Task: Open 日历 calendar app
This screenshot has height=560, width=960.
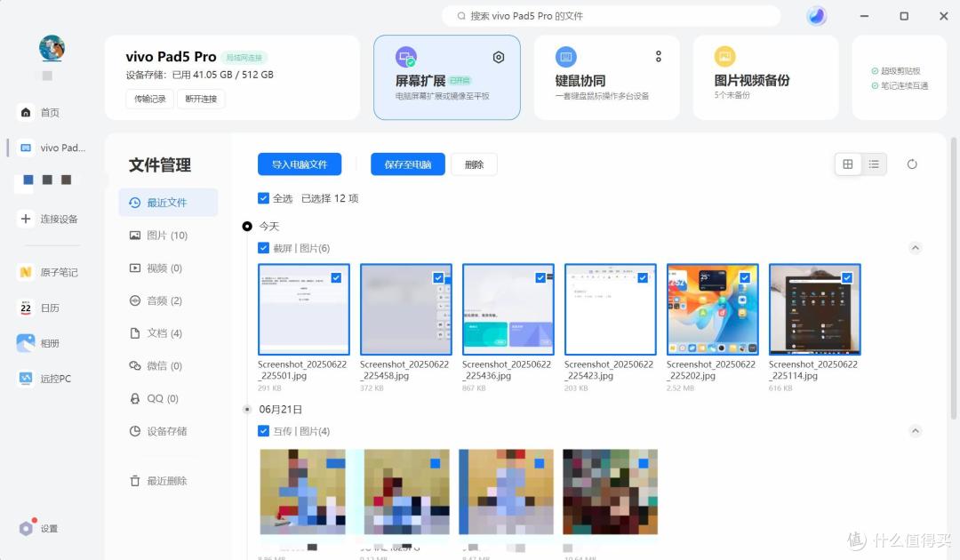Action: pyautogui.click(x=39, y=308)
